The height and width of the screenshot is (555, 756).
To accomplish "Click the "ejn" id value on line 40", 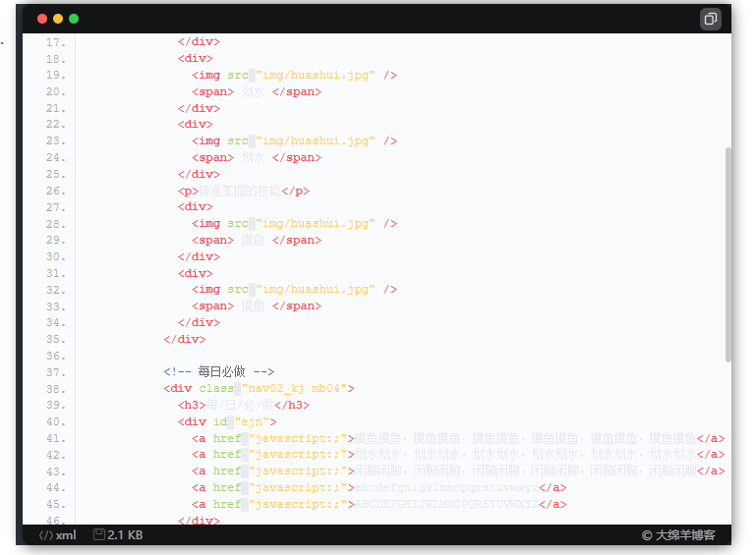I will click(x=252, y=422).
